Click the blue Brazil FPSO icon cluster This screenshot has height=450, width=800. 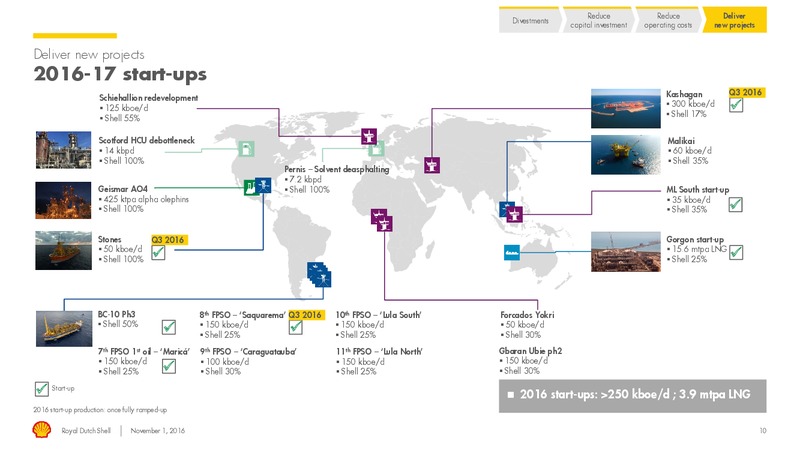pos(319,274)
